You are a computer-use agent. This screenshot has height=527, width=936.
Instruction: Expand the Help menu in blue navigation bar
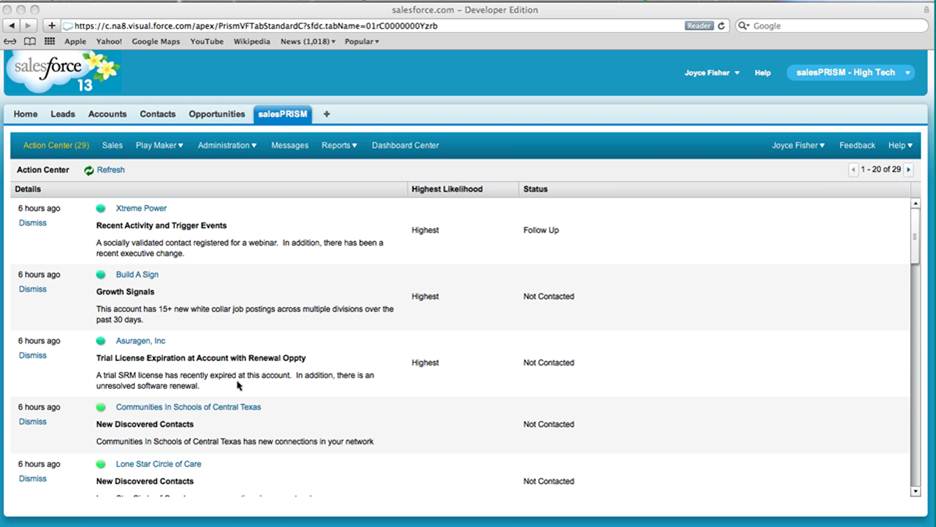click(900, 146)
